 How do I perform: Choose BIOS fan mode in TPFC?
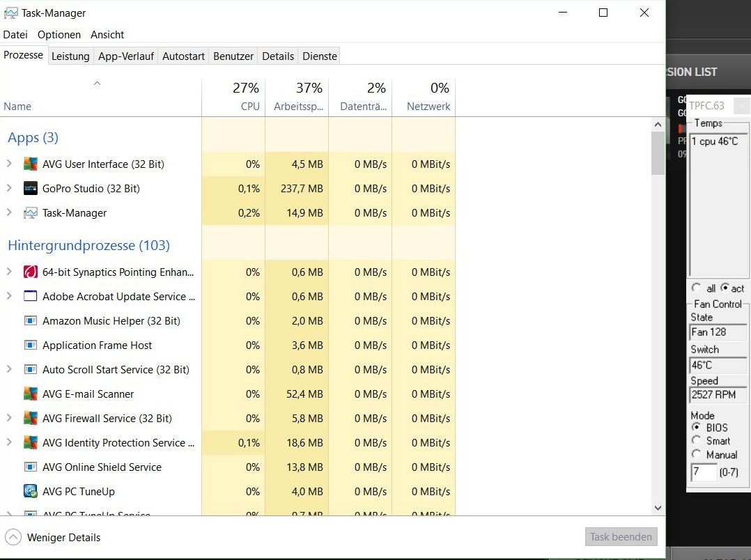696,427
